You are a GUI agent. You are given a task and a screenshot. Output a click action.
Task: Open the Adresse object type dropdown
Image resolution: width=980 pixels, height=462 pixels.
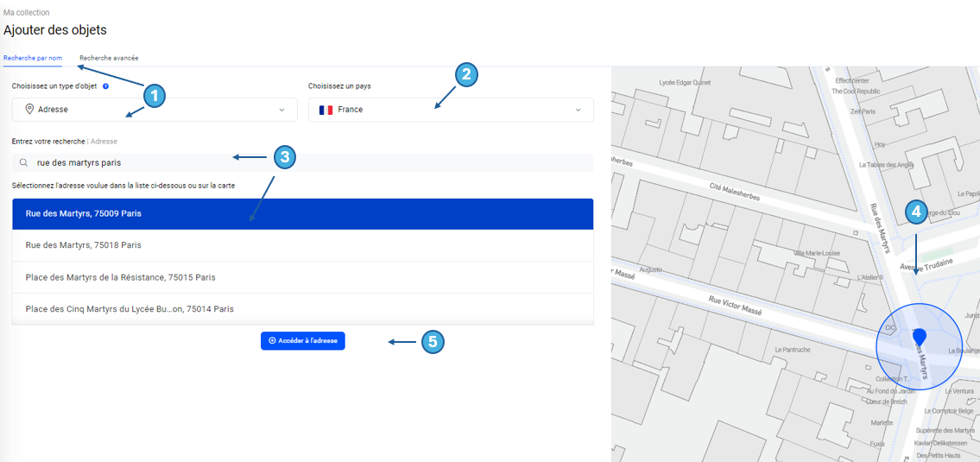155,110
